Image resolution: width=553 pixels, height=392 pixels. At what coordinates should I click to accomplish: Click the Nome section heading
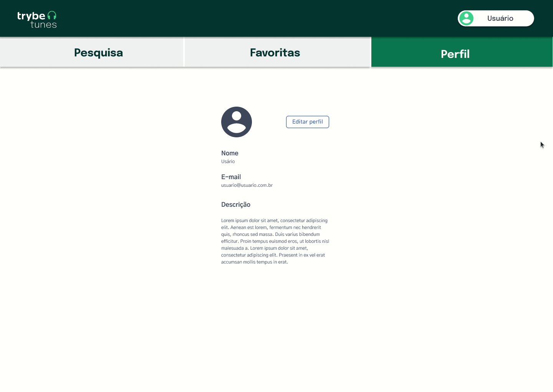(230, 153)
